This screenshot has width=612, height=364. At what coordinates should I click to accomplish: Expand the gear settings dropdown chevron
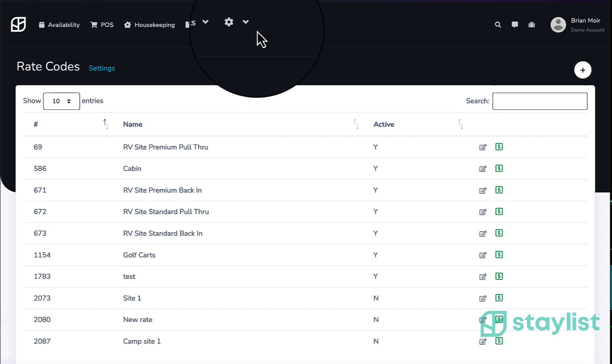(x=246, y=22)
